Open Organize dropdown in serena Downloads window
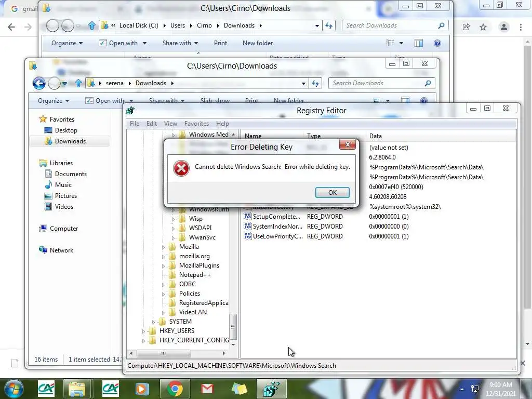The height and width of the screenshot is (399, 532). click(54, 101)
